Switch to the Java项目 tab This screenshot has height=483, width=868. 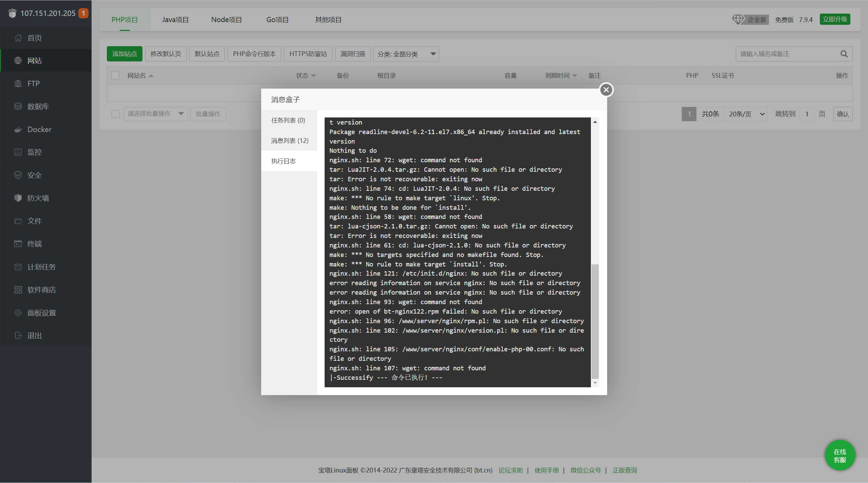[175, 20]
